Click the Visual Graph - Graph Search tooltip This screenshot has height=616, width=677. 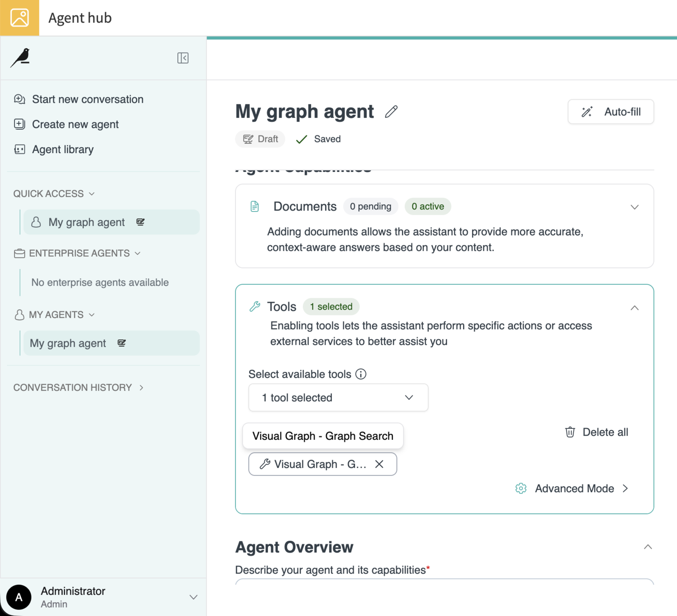click(323, 436)
